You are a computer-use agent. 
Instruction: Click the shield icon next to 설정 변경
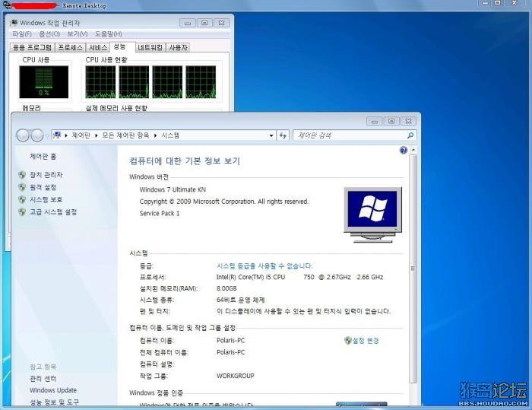point(348,340)
